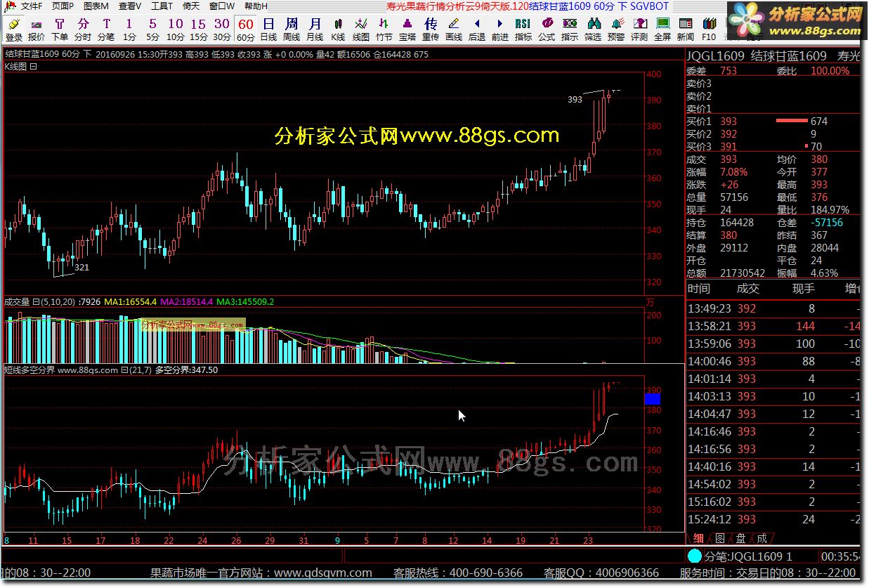Expand the 短线多空分界 indicator dropdown box

click(124, 370)
